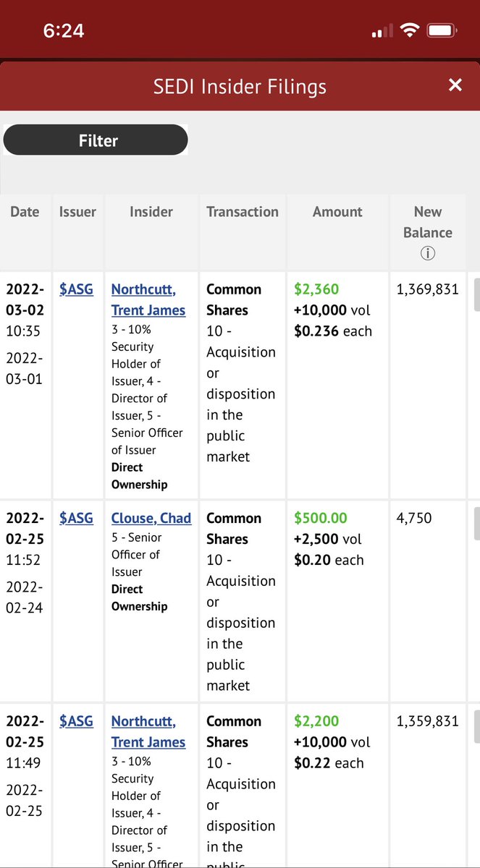
Task: Tap the Wi-Fi status icon
Action: (x=410, y=30)
